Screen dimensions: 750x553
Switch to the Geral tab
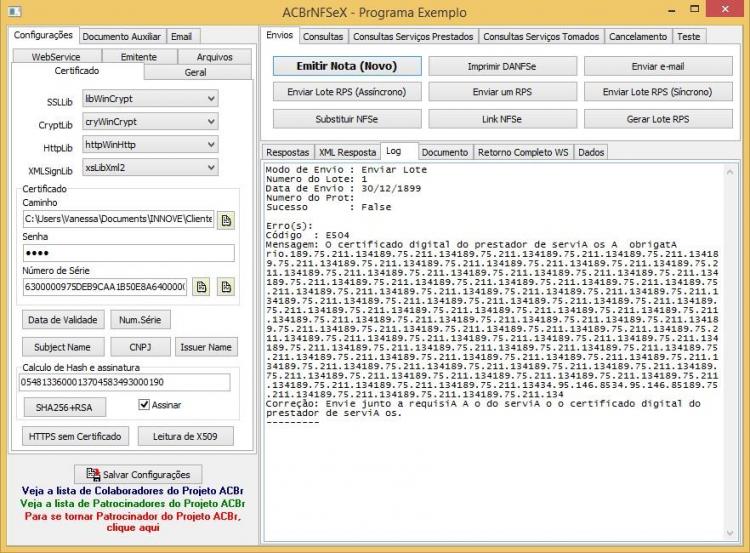(x=196, y=72)
